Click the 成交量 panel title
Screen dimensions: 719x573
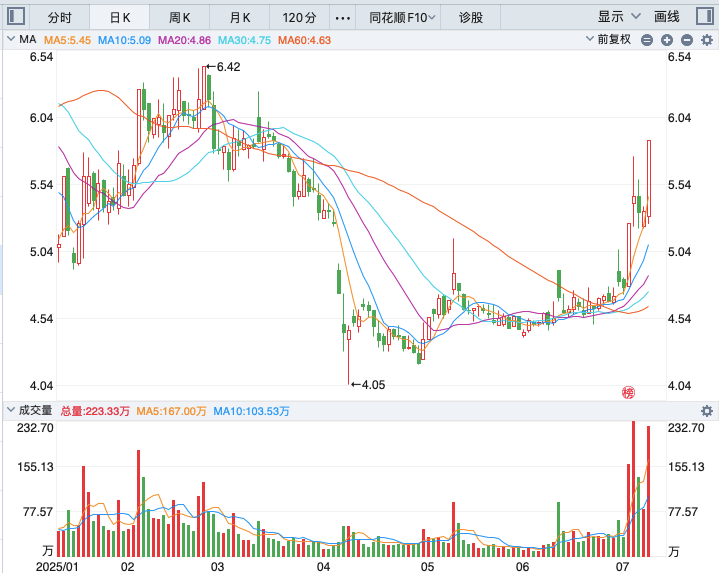click(x=35, y=410)
